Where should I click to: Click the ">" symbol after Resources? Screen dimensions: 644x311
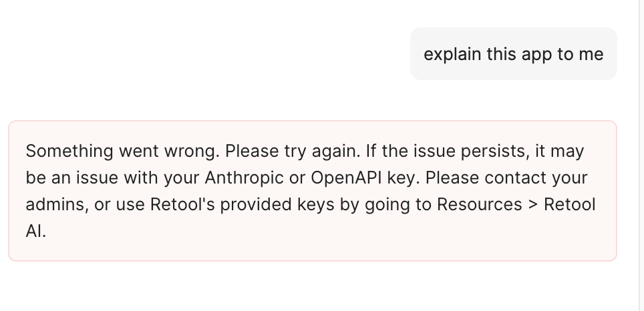point(532,204)
